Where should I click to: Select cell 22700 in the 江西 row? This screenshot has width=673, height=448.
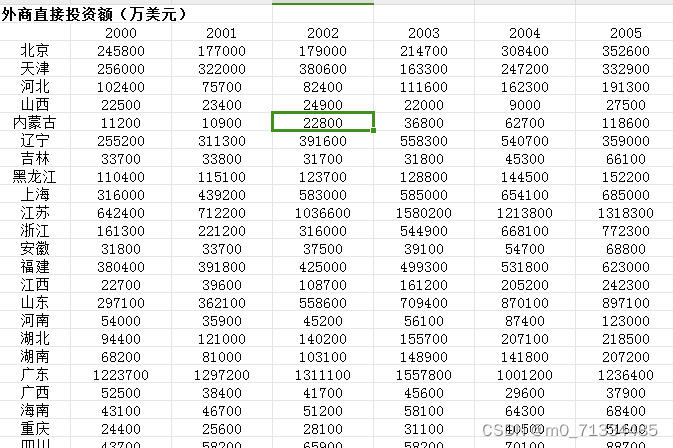pyautogui.click(x=121, y=285)
